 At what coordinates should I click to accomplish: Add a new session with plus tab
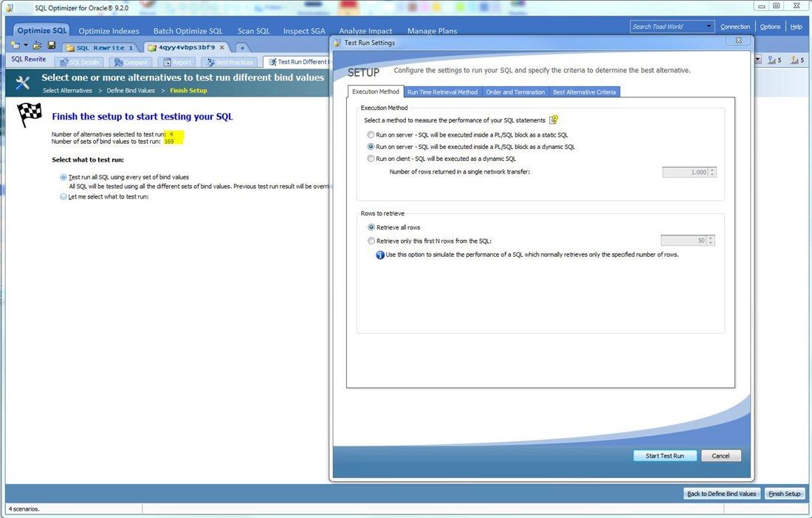pyautogui.click(x=242, y=48)
